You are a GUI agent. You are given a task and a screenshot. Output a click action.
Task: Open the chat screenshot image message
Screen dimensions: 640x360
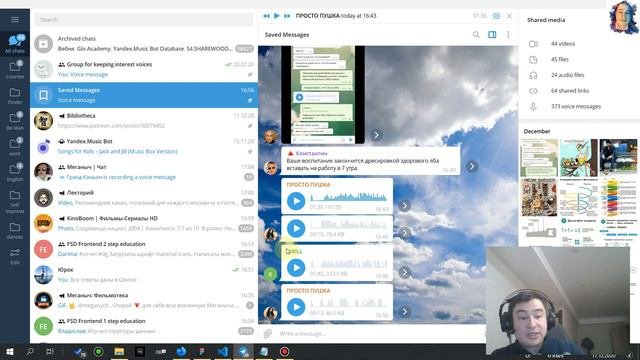pyautogui.click(x=323, y=95)
